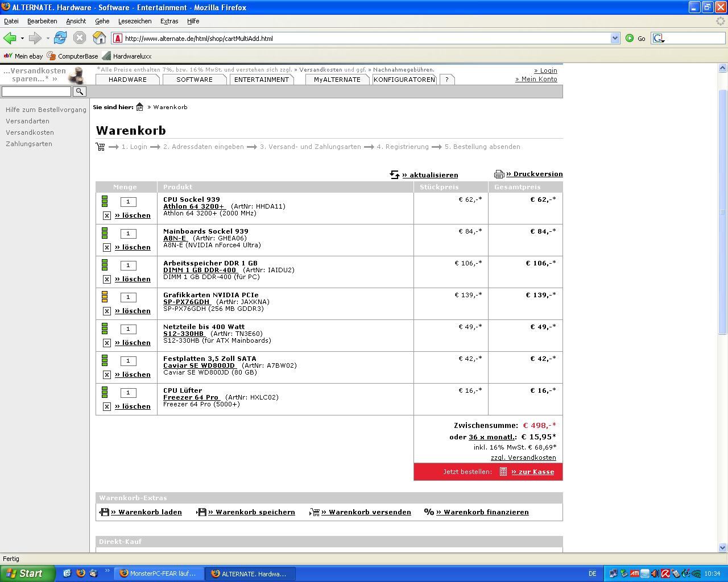Switch to the HARDWARE tab
The height and width of the screenshot is (582, 728).
tap(127, 80)
